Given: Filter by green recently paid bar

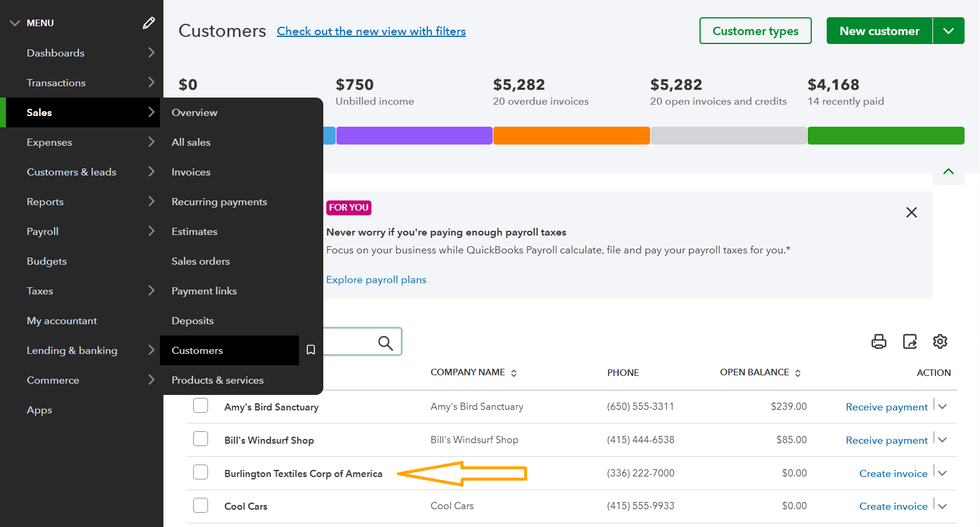Looking at the screenshot, I should [886, 136].
